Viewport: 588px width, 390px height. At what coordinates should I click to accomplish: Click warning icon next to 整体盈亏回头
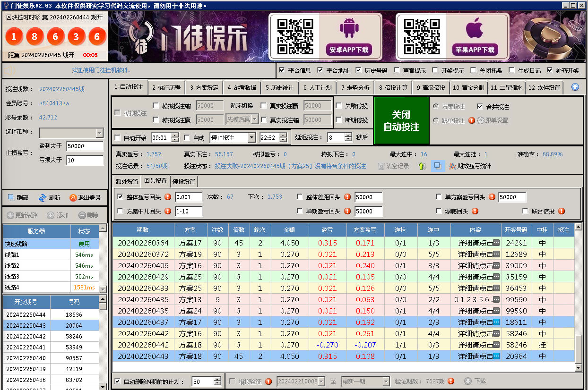coord(168,197)
